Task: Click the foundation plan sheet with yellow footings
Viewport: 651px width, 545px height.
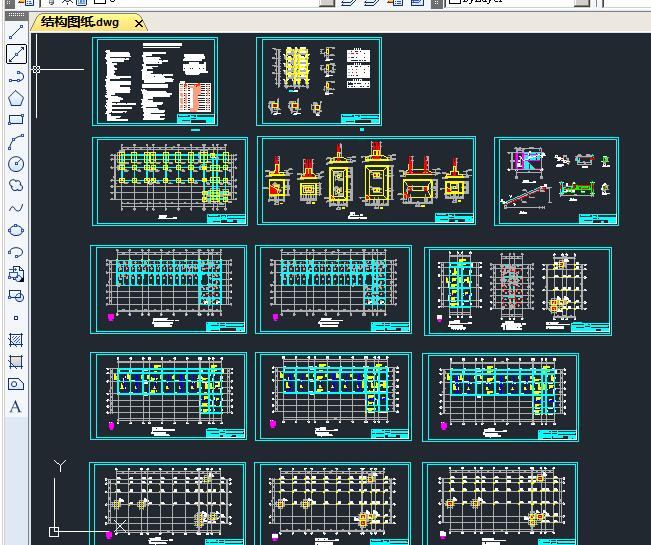Action: click(x=170, y=181)
